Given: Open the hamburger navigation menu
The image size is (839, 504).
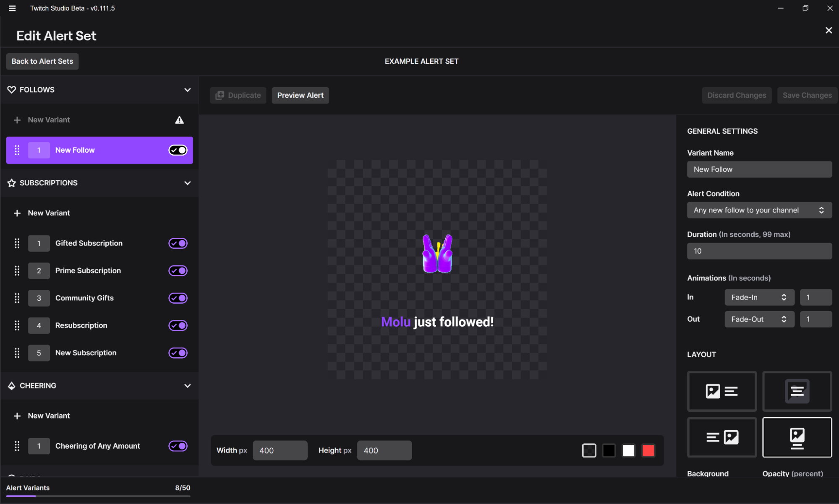Looking at the screenshot, I should [x=12, y=8].
